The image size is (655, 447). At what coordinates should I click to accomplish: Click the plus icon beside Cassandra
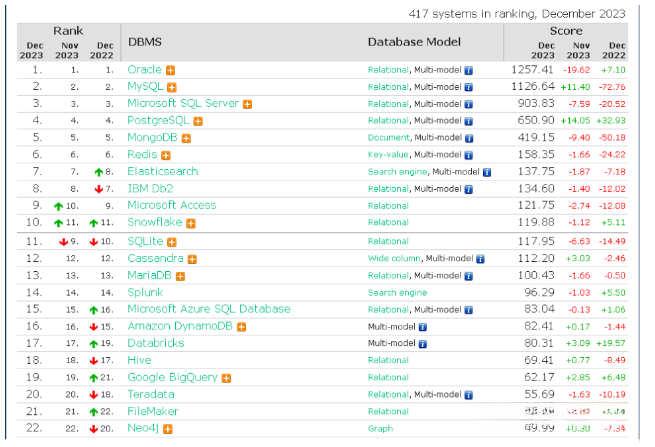click(x=192, y=259)
